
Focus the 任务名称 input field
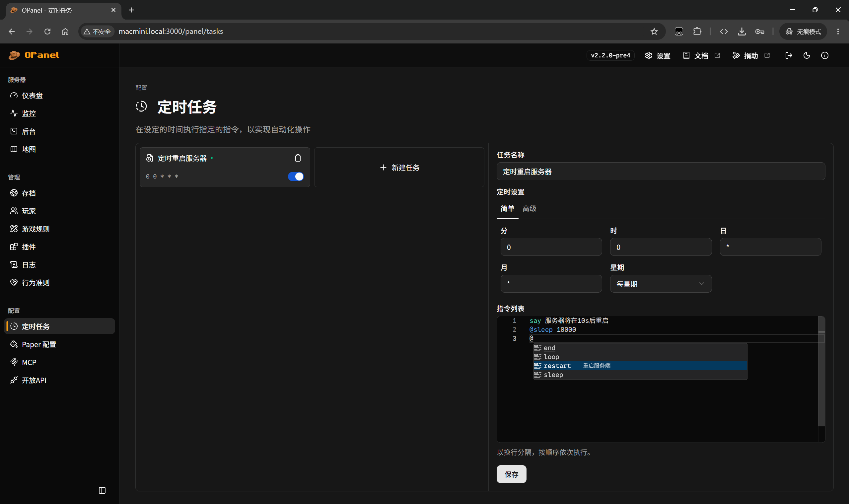coord(661,171)
